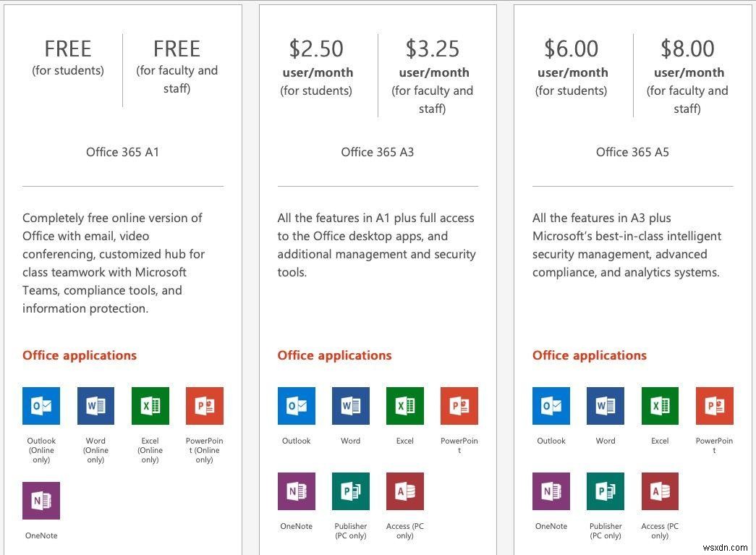Click the Office 365 A5 plan title
756x555 pixels.
click(632, 152)
